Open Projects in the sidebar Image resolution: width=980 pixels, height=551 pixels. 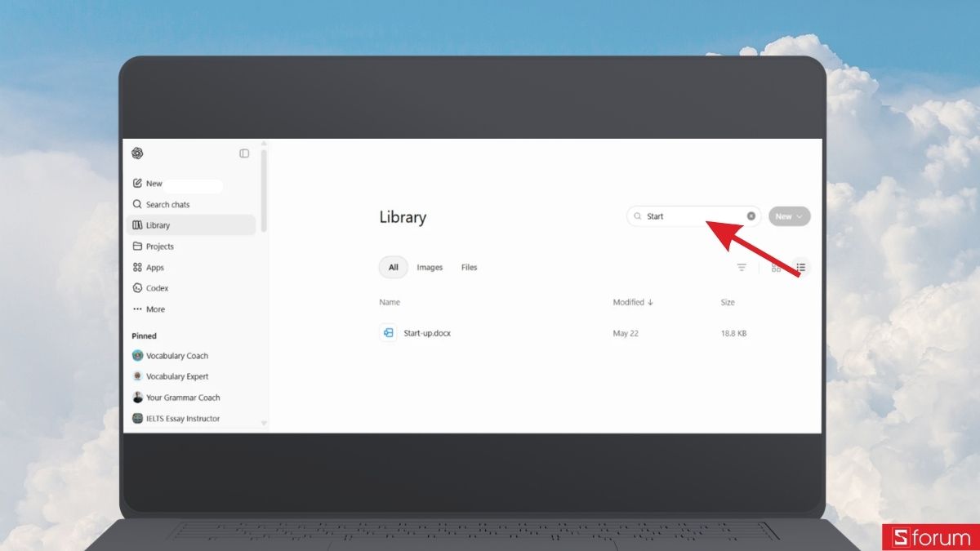tap(153, 247)
